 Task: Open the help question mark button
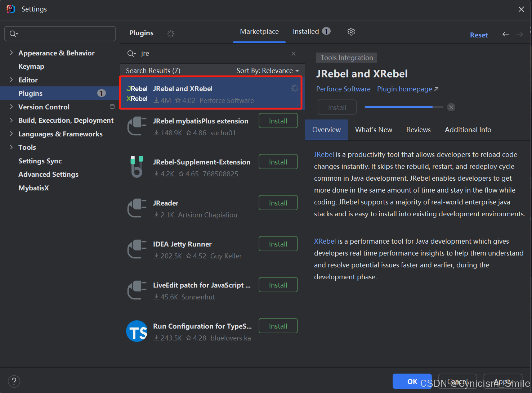pos(14,381)
